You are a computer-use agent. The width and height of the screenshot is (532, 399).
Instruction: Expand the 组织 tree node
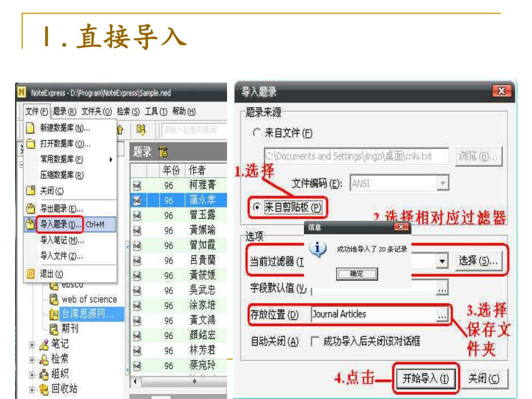point(32,375)
